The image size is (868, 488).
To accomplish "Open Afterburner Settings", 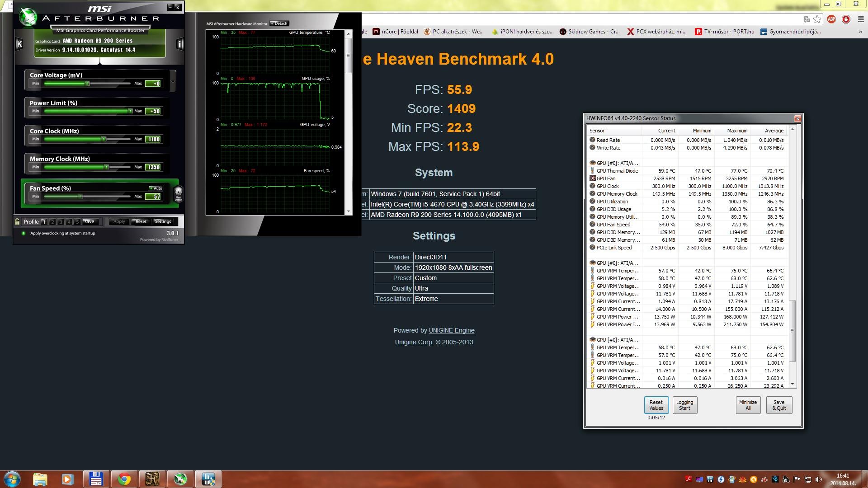I will coord(163,221).
